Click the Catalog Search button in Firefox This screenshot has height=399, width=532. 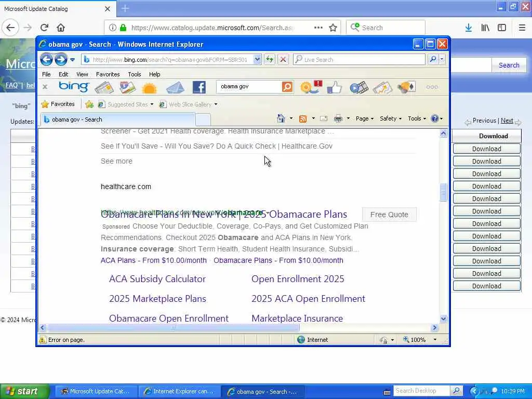click(509, 65)
